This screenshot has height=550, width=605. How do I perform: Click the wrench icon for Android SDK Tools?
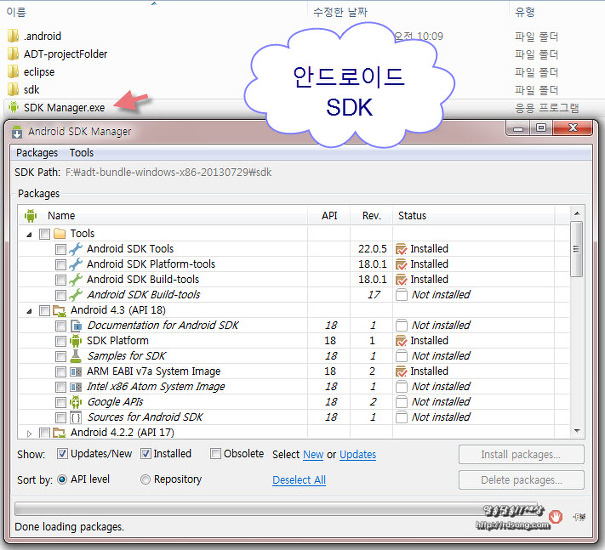76,249
